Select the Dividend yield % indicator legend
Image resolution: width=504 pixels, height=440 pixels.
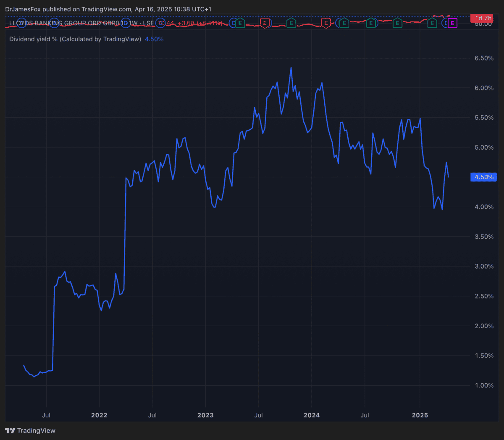pos(75,39)
